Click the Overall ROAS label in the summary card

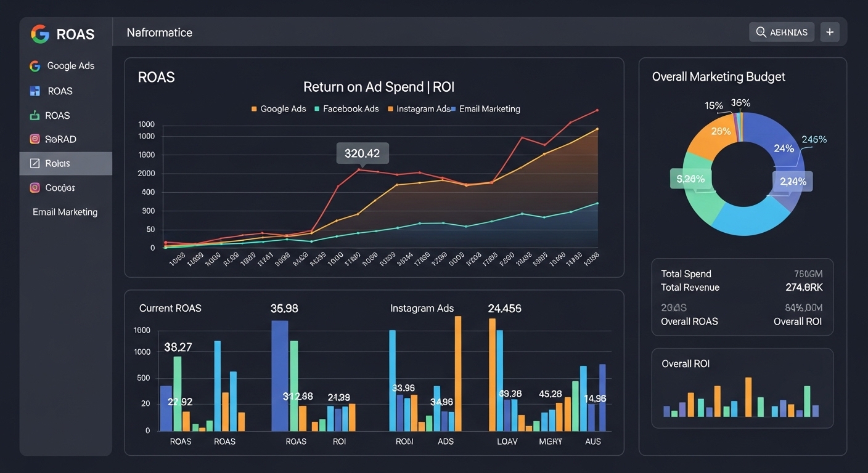click(x=689, y=321)
